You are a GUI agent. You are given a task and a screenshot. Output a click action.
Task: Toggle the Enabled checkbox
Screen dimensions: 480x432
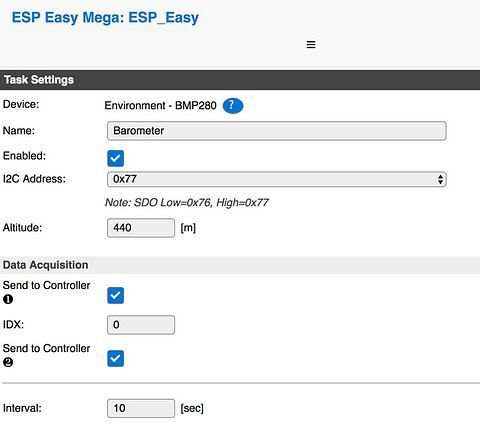point(115,158)
